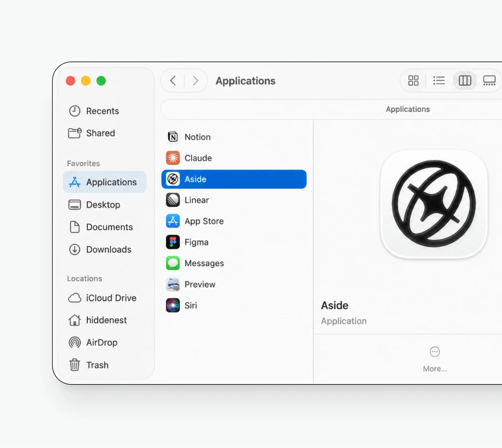Switch to column view
This screenshot has height=448, width=502.
(464, 80)
